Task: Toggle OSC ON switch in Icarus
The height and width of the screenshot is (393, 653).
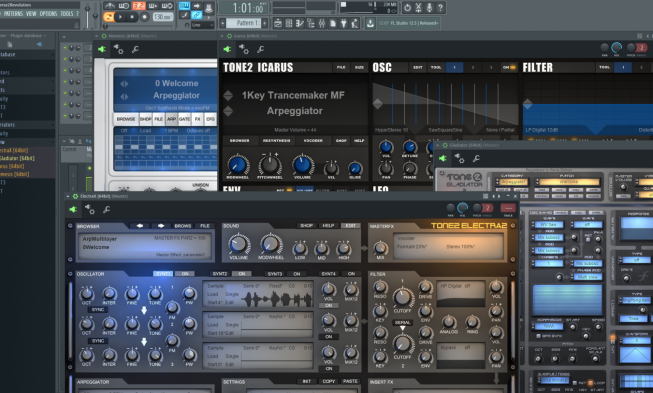Action: (x=509, y=67)
